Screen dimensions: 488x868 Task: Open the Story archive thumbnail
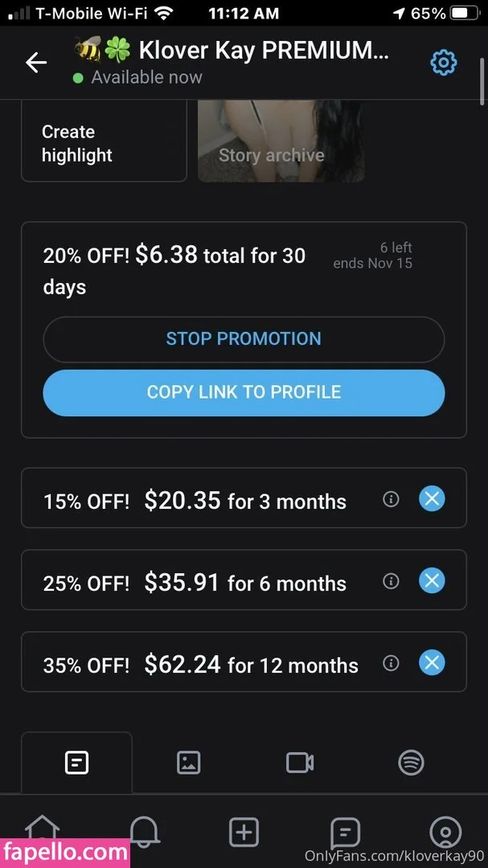click(x=281, y=143)
